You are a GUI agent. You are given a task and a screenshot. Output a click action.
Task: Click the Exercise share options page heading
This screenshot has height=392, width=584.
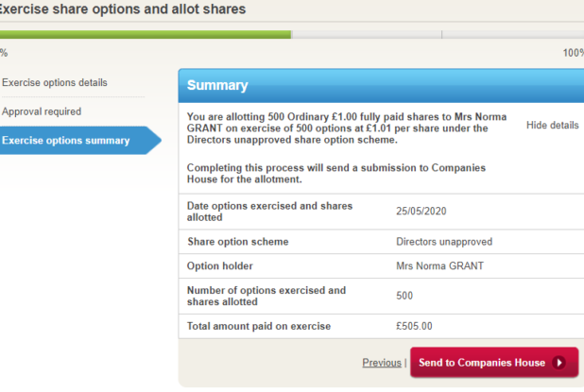pyautogui.click(x=123, y=9)
